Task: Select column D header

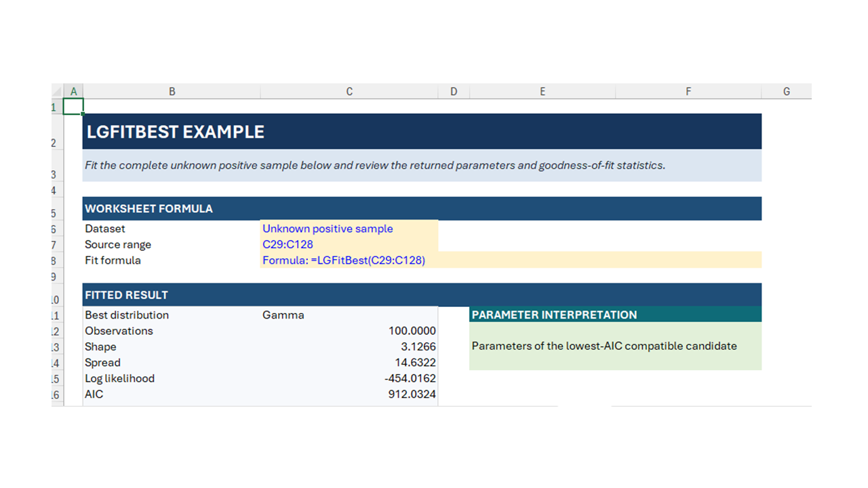Action: [x=454, y=91]
